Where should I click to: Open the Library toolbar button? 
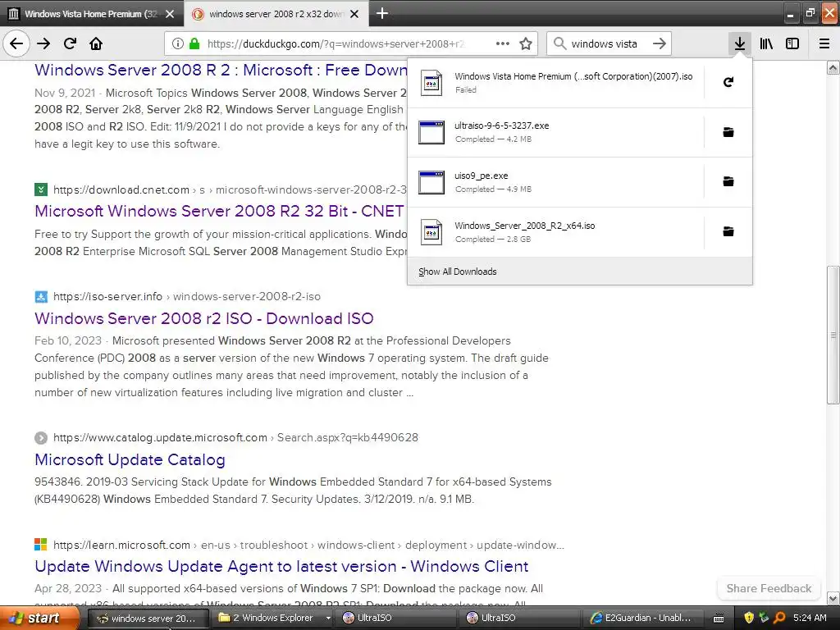pyautogui.click(x=766, y=43)
